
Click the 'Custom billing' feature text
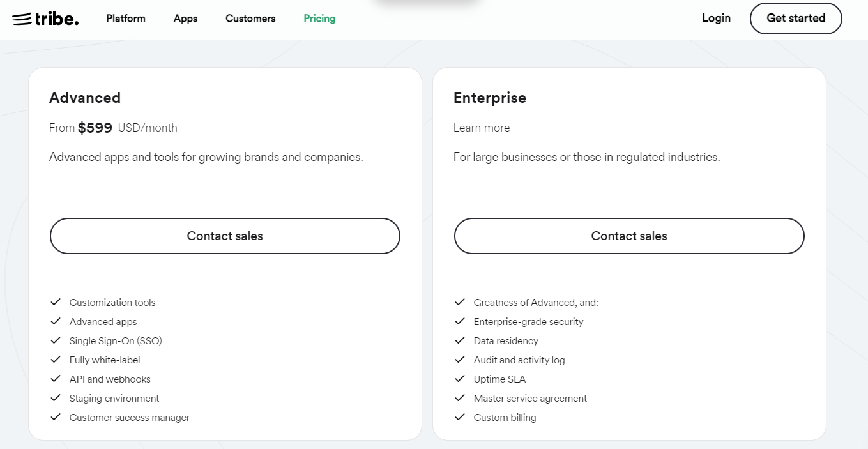point(505,418)
